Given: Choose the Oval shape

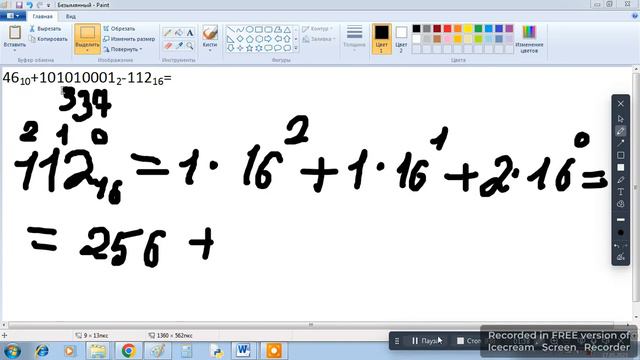Looking at the screenshot, I should (249, 30).
